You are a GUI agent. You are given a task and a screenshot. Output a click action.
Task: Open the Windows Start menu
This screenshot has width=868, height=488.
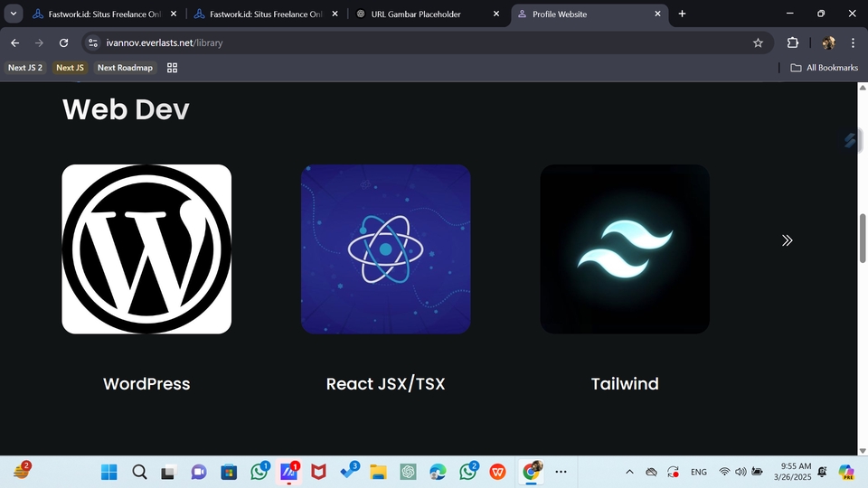click(109, 472)
